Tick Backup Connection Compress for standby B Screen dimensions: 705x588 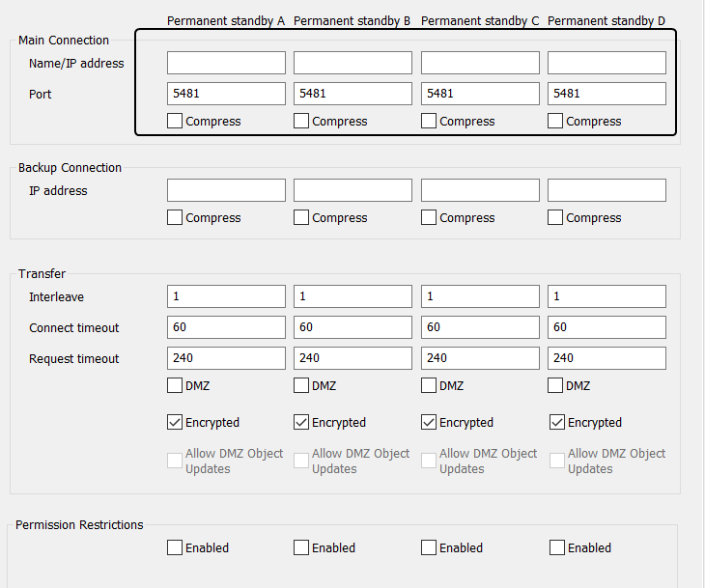(x=301, y=218)
